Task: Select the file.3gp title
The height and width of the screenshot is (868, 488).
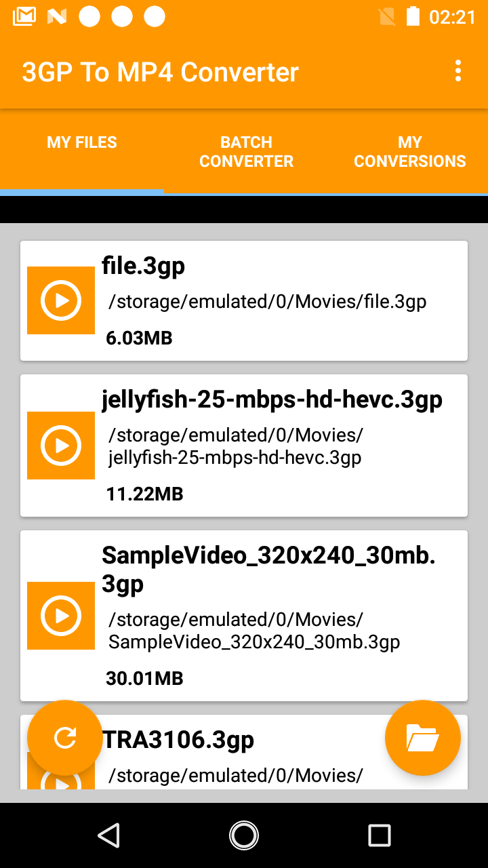Action: tap(143, 266)
